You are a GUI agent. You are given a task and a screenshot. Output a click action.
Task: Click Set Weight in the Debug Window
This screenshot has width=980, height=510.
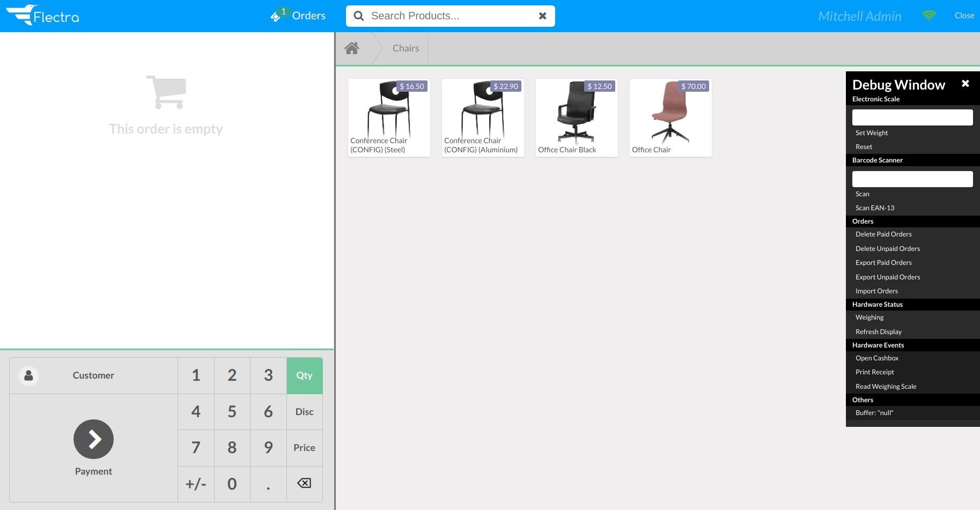(871, 132)
